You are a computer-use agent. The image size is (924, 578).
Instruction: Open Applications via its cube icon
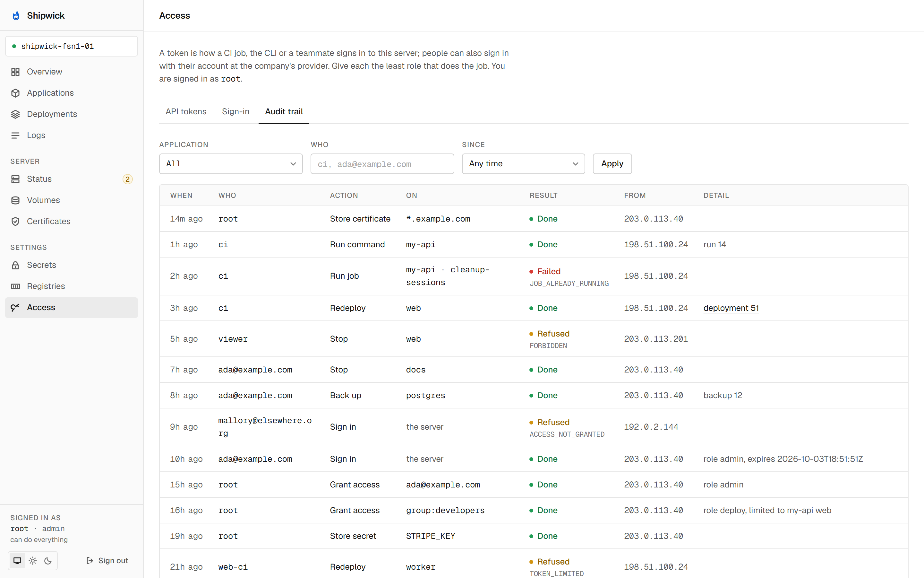(x=15, y=93)
